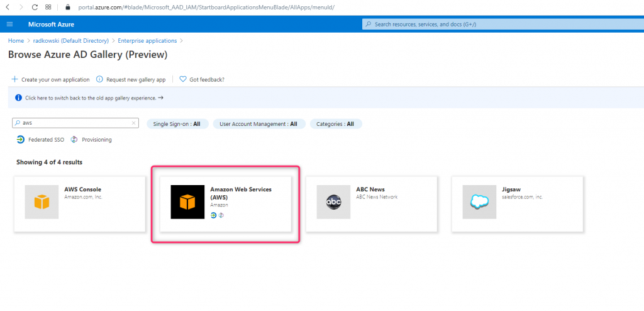This screenshot has width=644, height=311.
Task: Click the 'salesforce.com, inc.' publisher text
Action: [x=523, y=197]
